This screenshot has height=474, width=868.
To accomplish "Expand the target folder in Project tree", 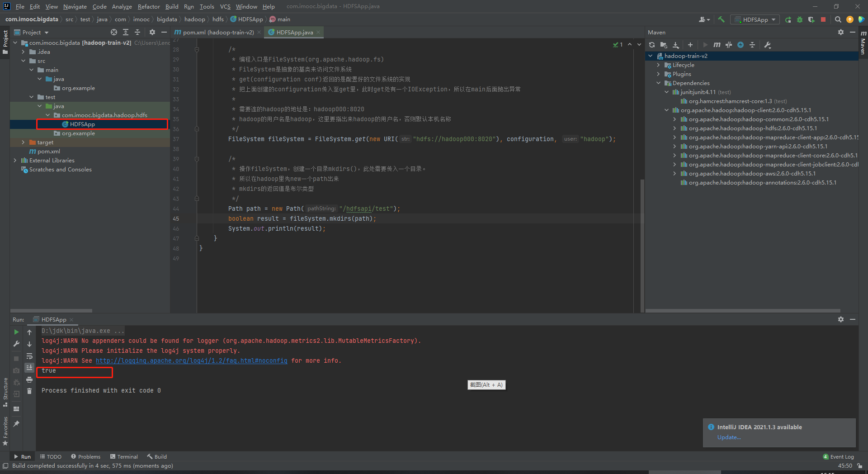I will [x=24, y=142].
